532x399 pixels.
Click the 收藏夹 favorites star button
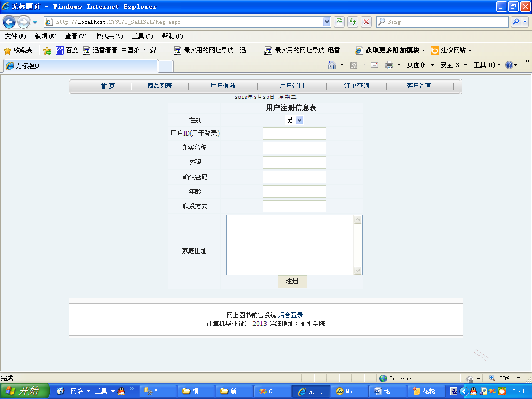tap(18, 50)
